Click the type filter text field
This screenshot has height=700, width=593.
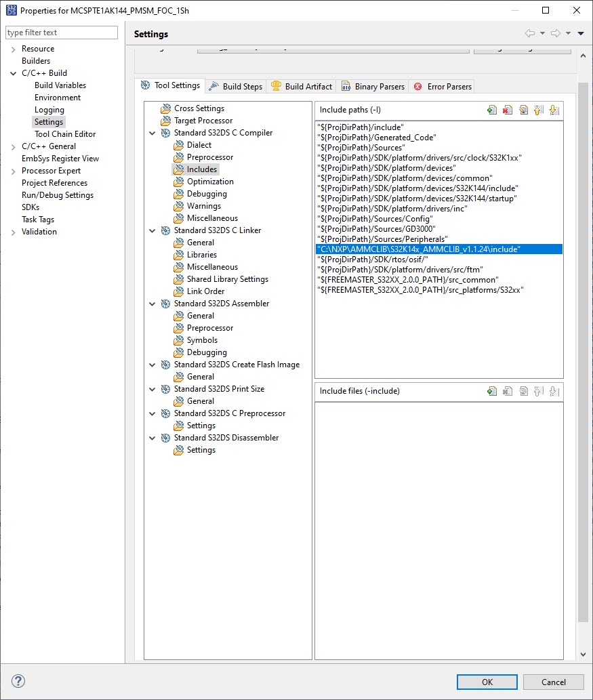[x=61, y=32]
